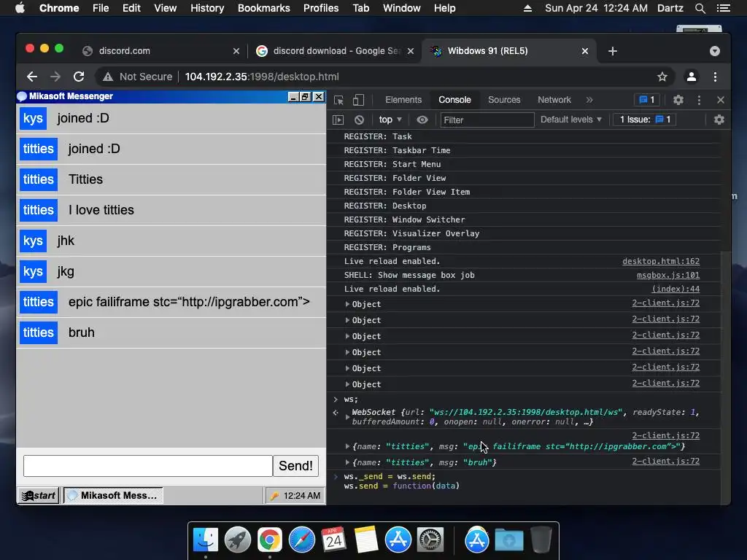Image resolution: width=747 pixels, height=560 pixels.
Task: Open the Calendar app in the Dock
Action: [x=333, y=540]
